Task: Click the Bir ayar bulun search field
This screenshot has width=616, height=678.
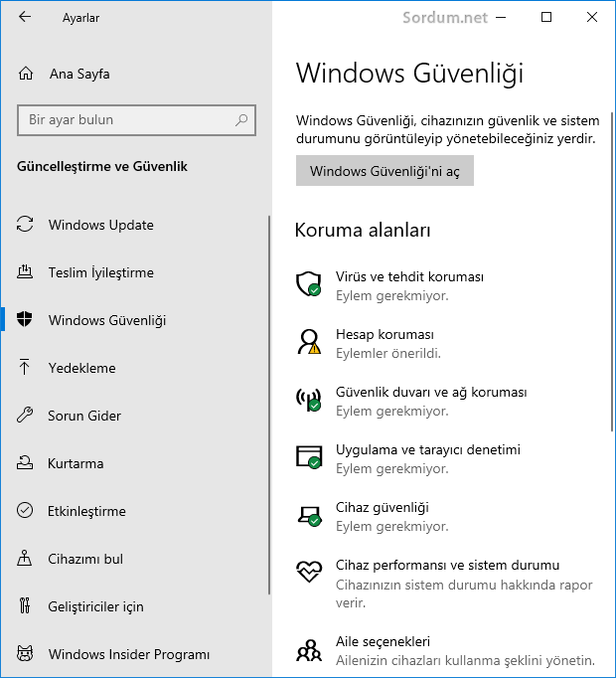Action: click(x=136, y=119)
